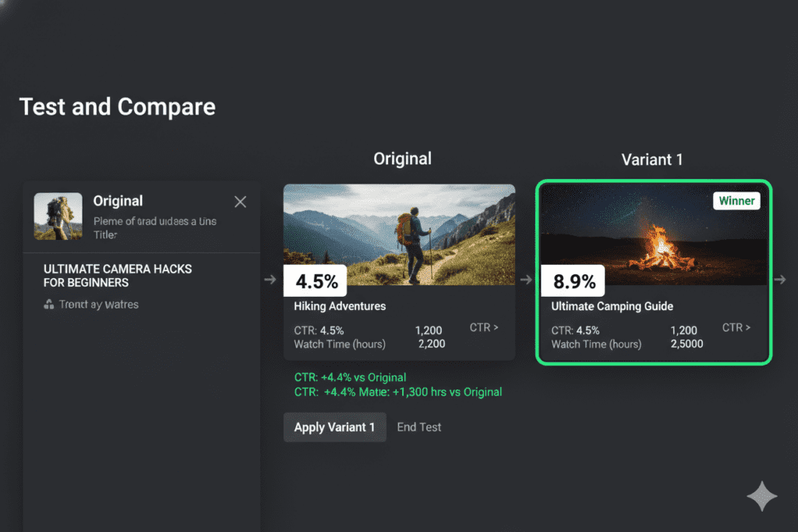Image resolution: width=798 pixels, height=532 pixels.
Task: Click the 'CTR: +4.4% vs Original' text
Action: point(350,377)
